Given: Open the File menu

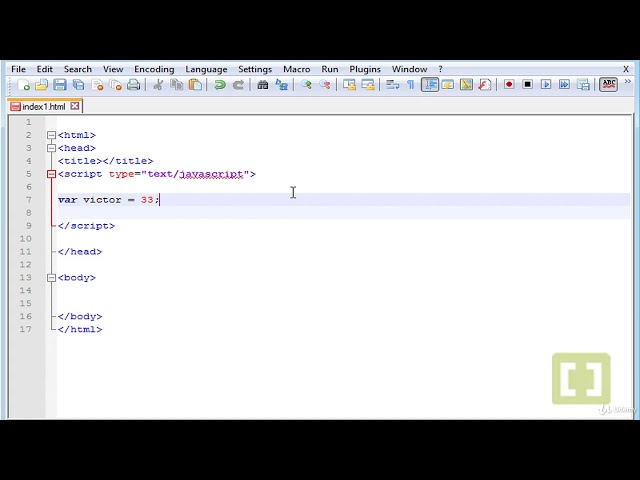Looking at the screenshot, I should (18, 69).
